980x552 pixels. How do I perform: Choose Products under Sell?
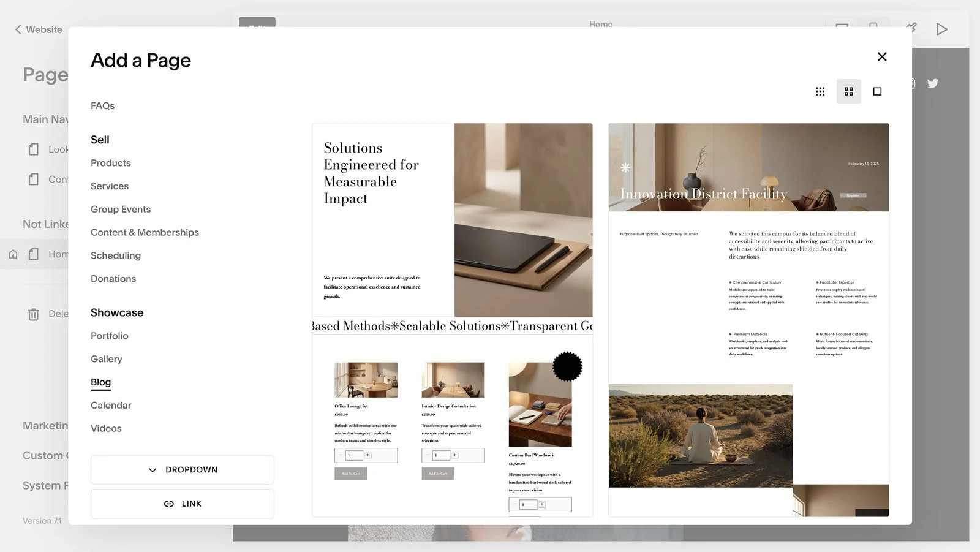pos(111,163)
